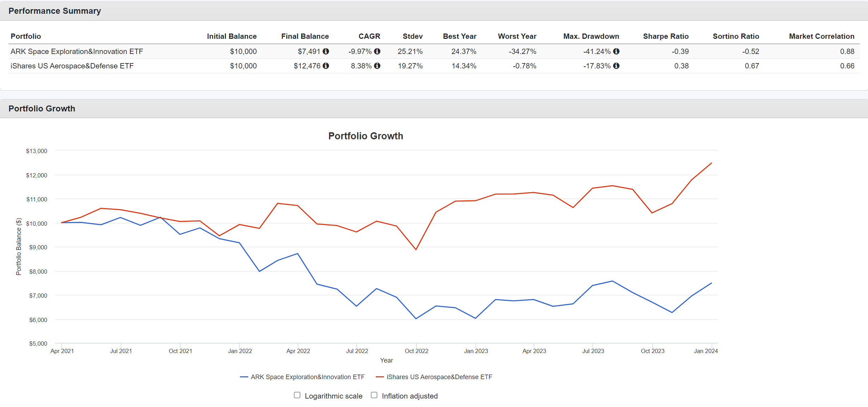The width and height of the screenshot is (868, 407).
Task: Click the info icon next to -41.24% max drawdown
Action: [617, 51]
